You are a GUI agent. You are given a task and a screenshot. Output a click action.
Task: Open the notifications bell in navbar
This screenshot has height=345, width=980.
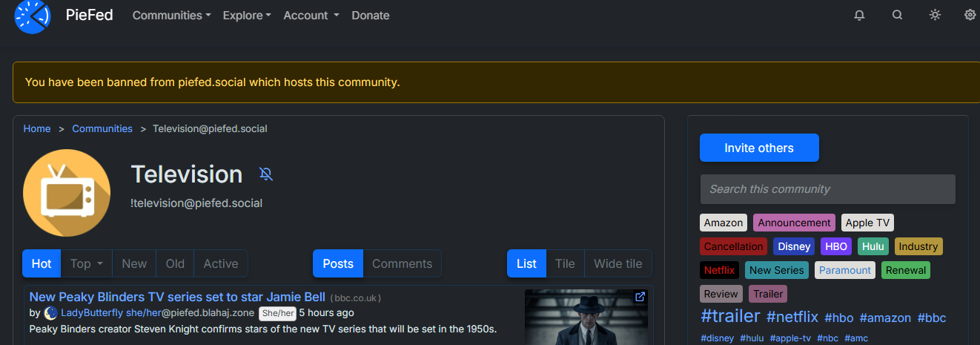[x=859, y=15]
